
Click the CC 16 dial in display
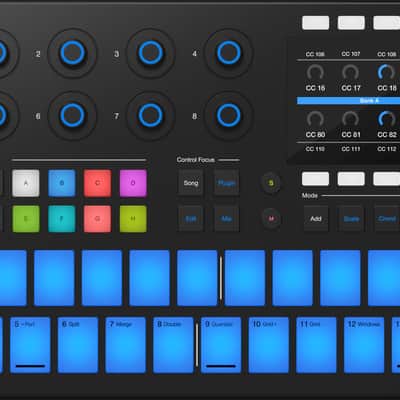315,73
